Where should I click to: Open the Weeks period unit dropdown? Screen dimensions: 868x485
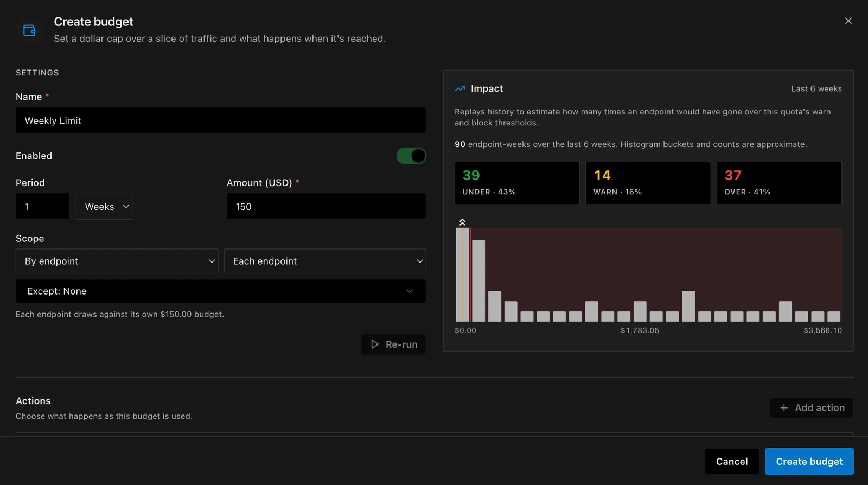(x=104, y=206)
